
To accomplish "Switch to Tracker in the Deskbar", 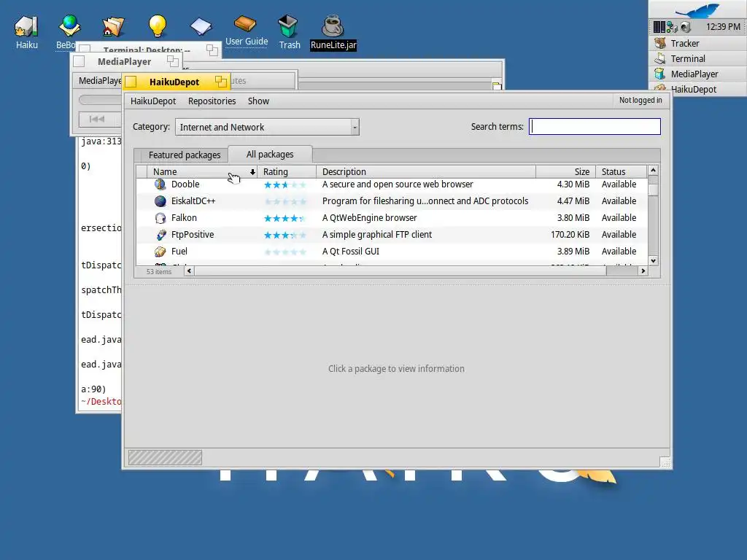I will [x=697, y=43].
